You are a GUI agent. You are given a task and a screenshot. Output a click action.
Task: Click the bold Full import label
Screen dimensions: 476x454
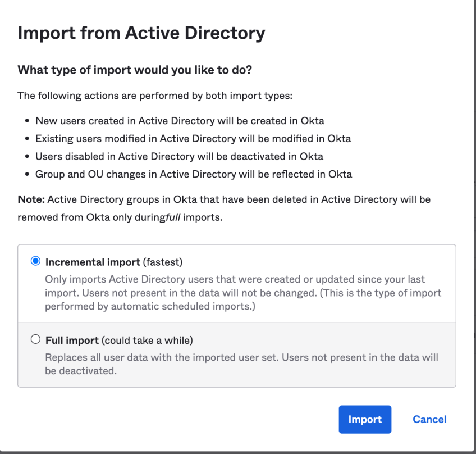(x=72, y=339)
